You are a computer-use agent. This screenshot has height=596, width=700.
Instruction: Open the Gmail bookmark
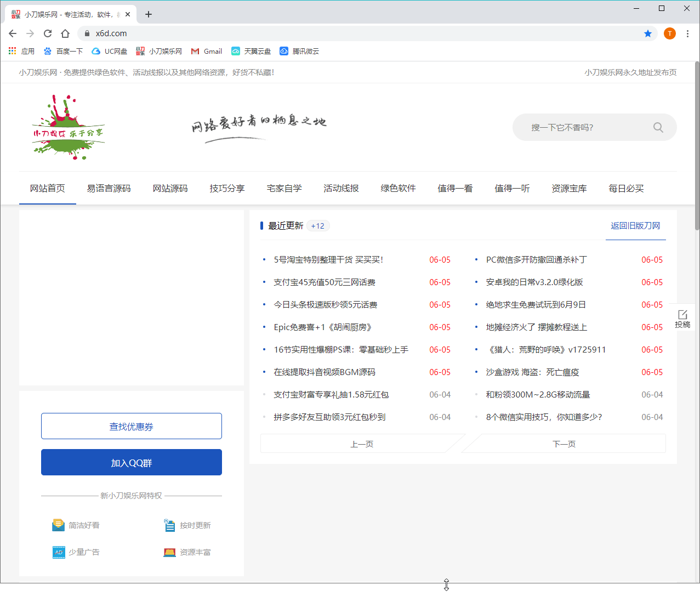tap(206, 51)
